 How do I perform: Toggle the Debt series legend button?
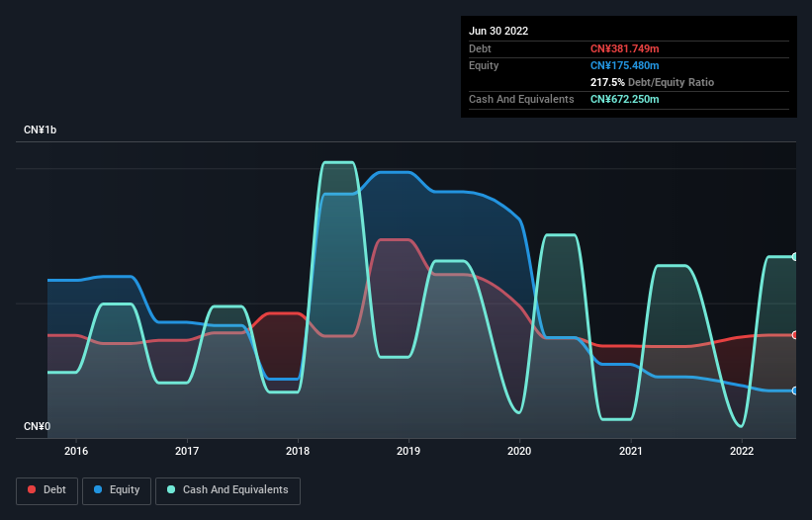(x=47, y=490)
